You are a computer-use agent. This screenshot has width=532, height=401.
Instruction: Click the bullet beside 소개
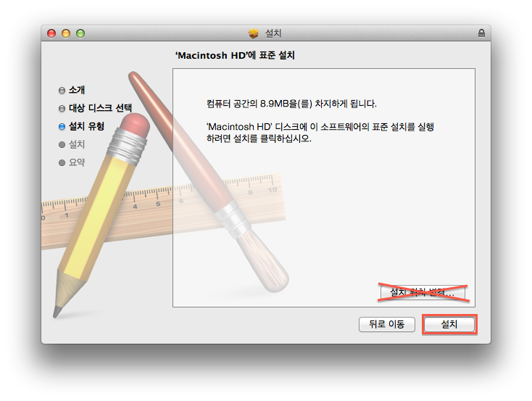(x=62, y=91)
